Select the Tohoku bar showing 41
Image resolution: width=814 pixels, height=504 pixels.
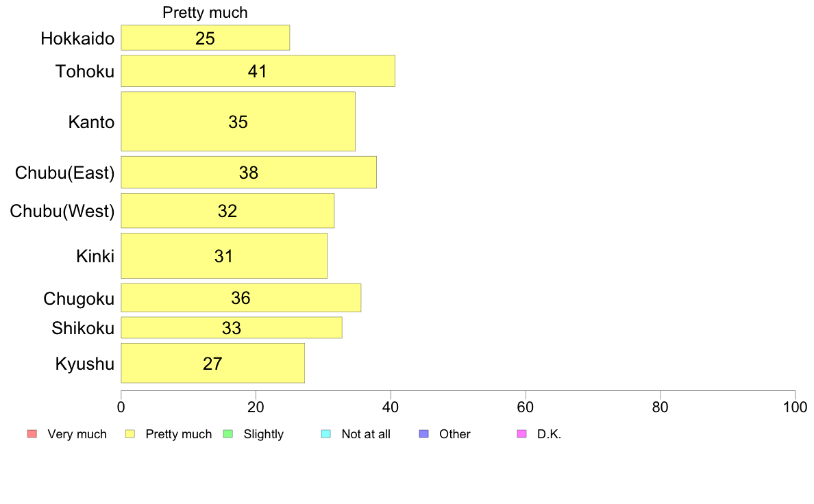258,71
